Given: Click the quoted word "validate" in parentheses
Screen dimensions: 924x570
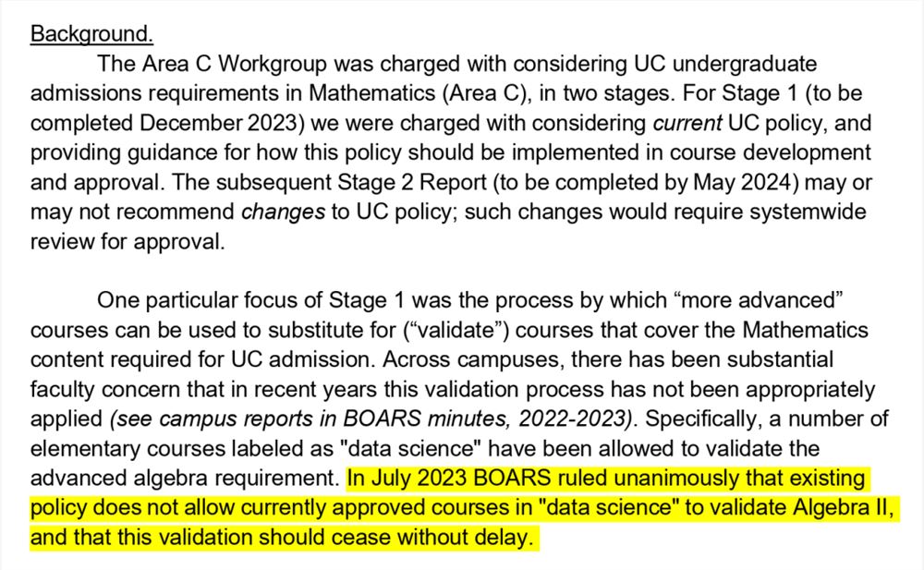Looking at the screenshot, I should click(456, 330).
